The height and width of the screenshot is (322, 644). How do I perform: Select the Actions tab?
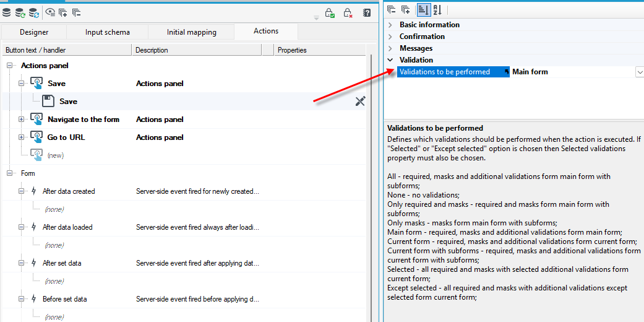[x=266, y=31]
